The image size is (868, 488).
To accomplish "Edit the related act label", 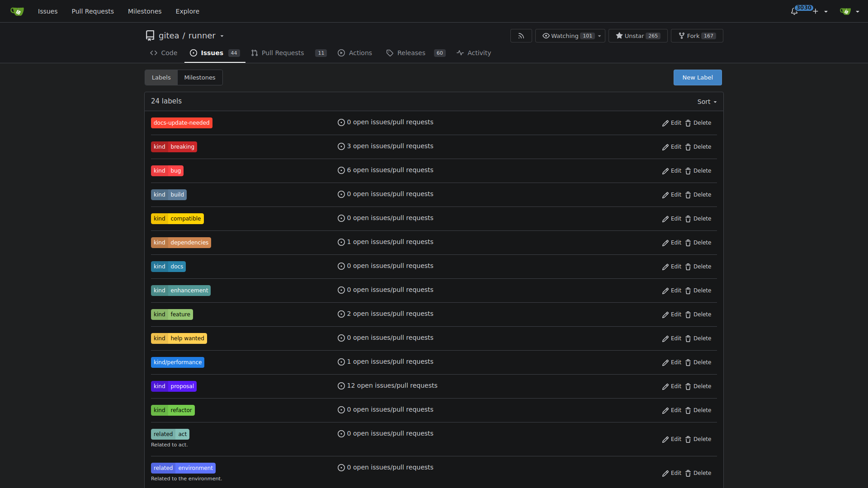I will (x=672, y=440).
